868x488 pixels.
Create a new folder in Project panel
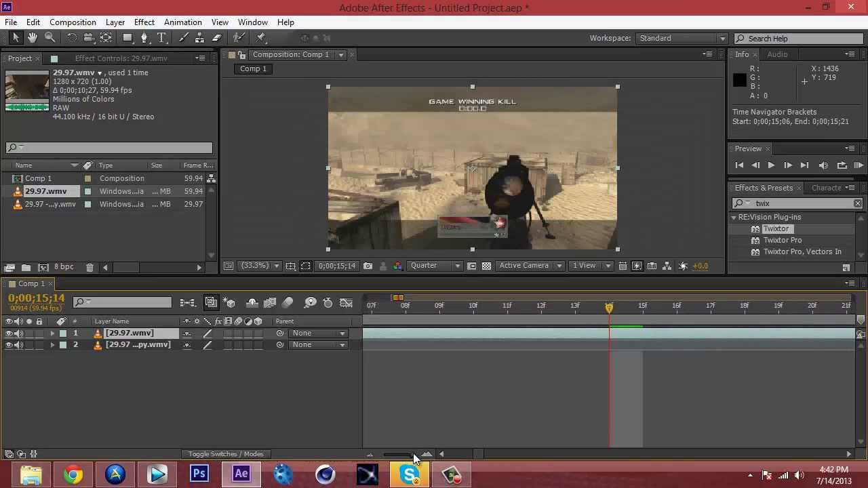[26, 268]
